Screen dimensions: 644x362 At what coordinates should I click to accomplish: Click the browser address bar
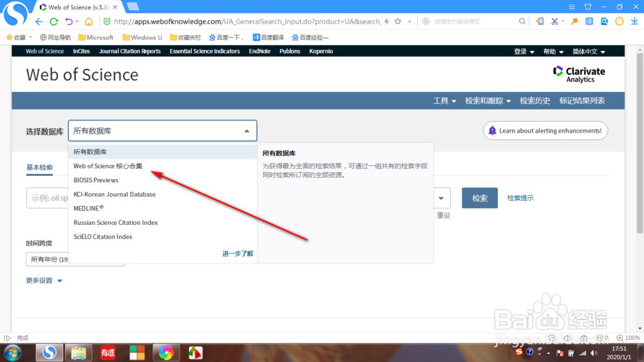247,21
